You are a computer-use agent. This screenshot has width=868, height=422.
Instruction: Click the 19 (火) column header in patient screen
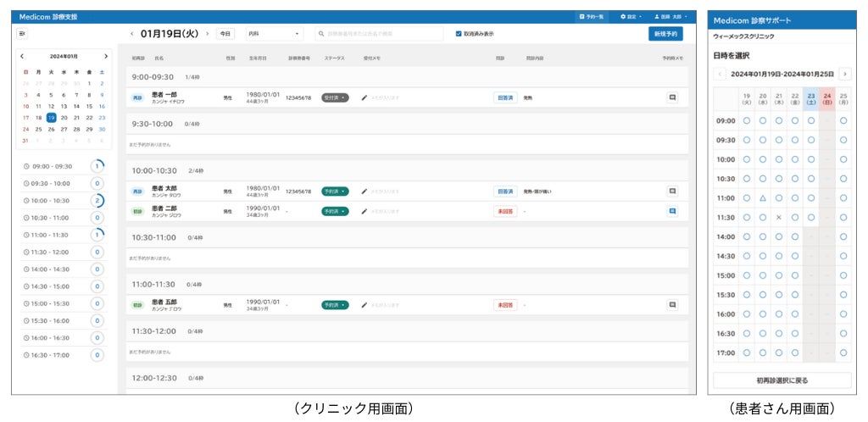tap(746, 98)
